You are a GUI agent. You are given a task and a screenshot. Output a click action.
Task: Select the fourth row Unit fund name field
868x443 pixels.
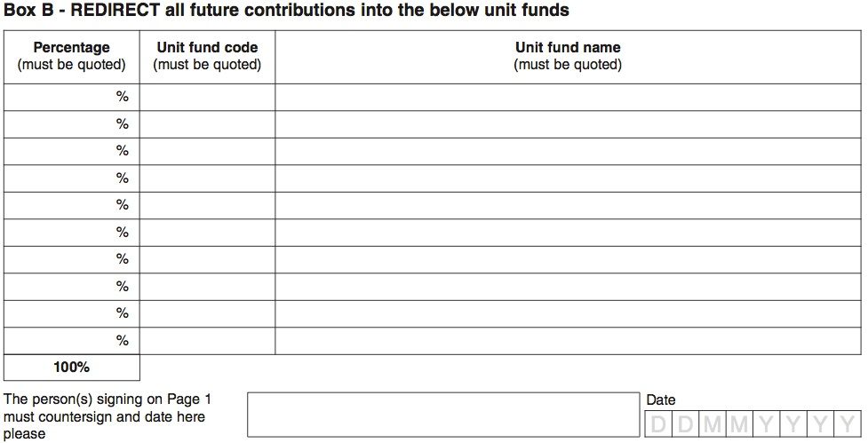pyautogui.click(x=568, y=178)
